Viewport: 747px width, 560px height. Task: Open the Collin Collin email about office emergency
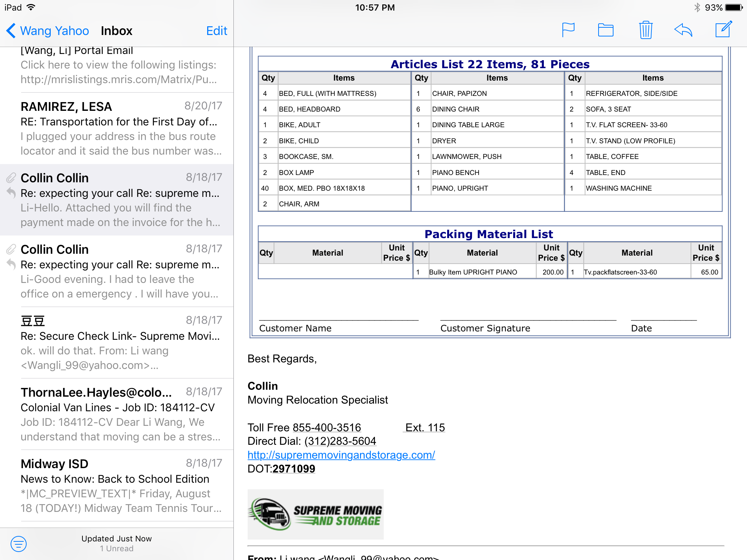click(x=117, y=271)
